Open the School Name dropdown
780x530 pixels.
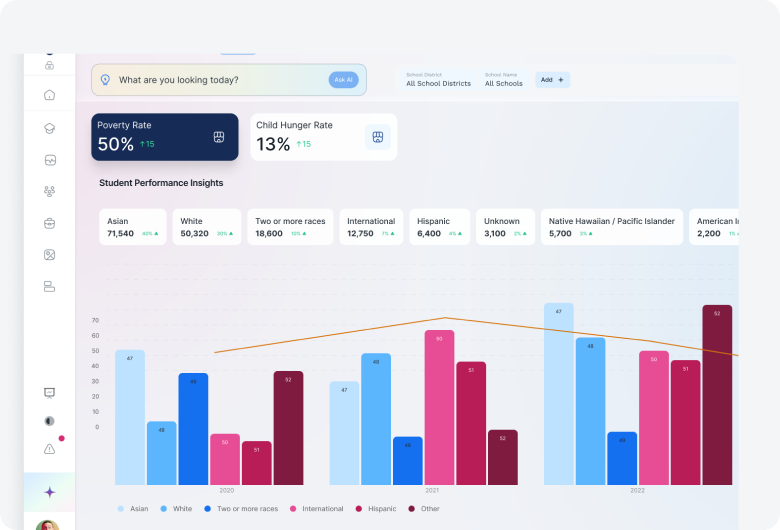(503, 80)
